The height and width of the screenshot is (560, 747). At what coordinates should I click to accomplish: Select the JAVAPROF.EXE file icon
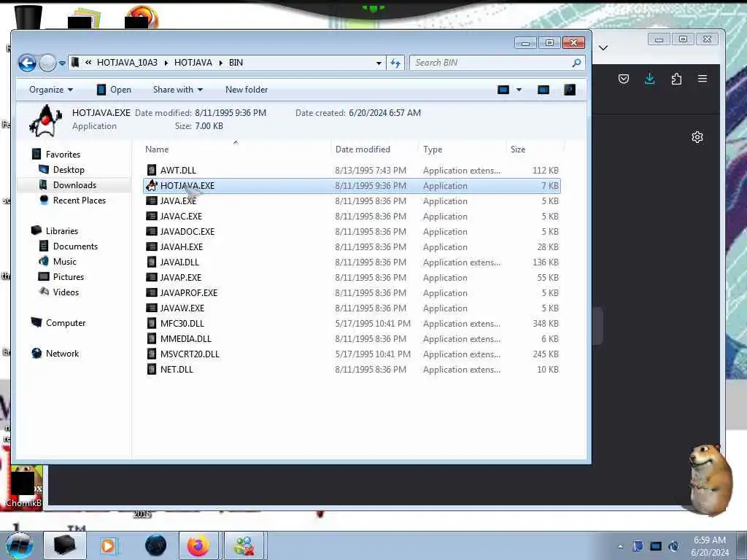[x=152, y=292]
